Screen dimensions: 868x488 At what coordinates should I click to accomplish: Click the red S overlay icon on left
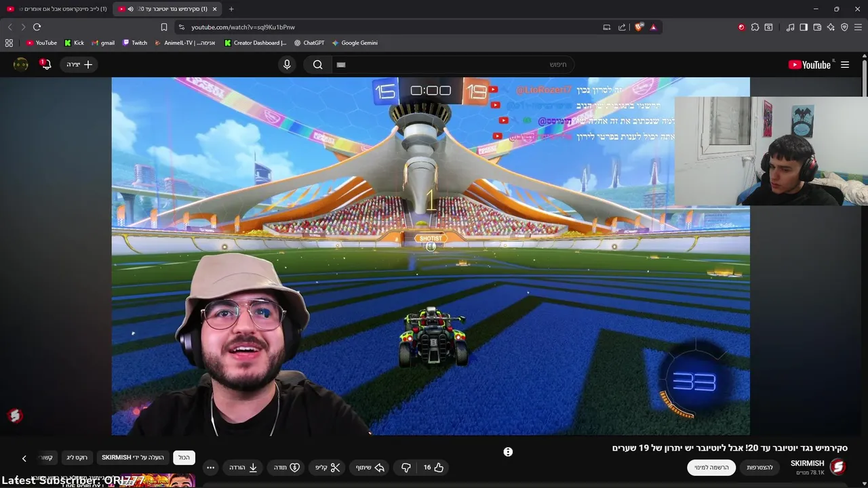coord(15,416)
